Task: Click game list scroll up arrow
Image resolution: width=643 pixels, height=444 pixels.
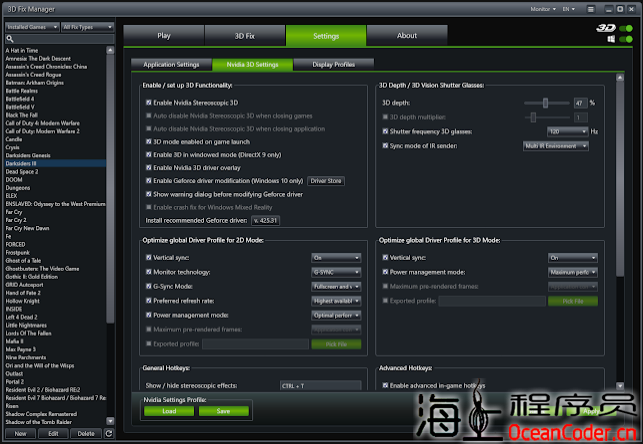Action: click(x=110, y=50)
